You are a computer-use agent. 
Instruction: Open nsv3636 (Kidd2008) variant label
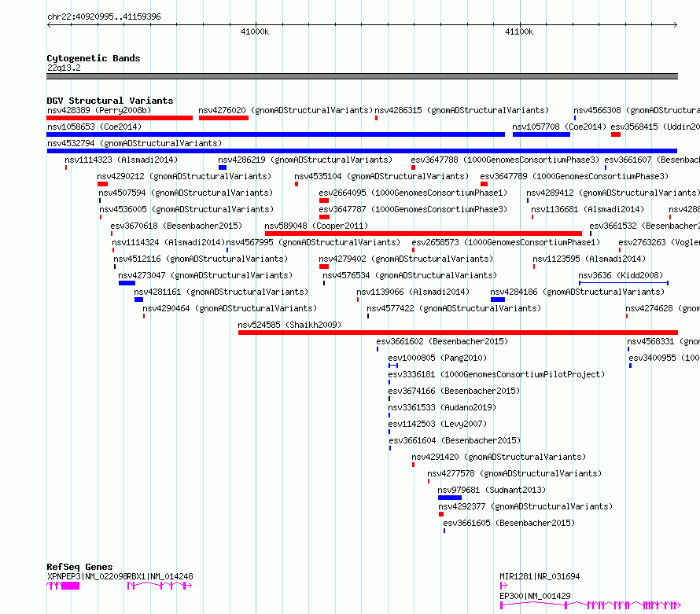(x=621, y=275)
